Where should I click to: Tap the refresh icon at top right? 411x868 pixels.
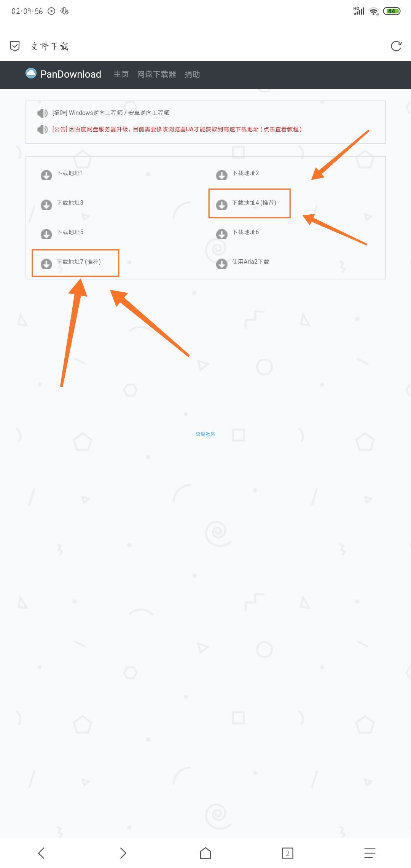coord(396,46)
